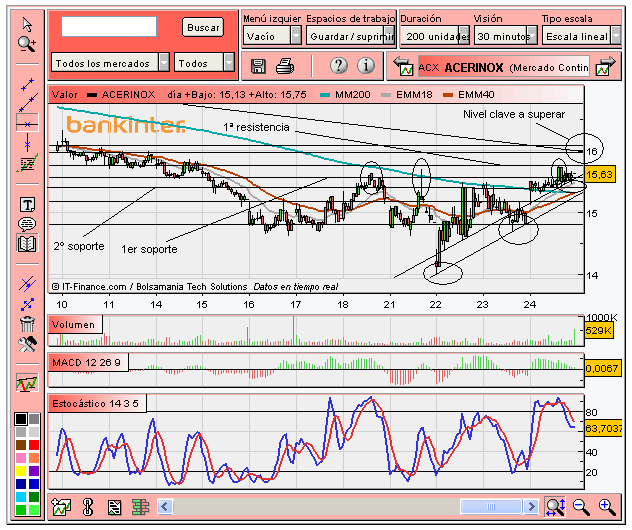This screenshot has width=632, height=530.
Task: Go to next security arrow
Action: (x=605, y=67)
